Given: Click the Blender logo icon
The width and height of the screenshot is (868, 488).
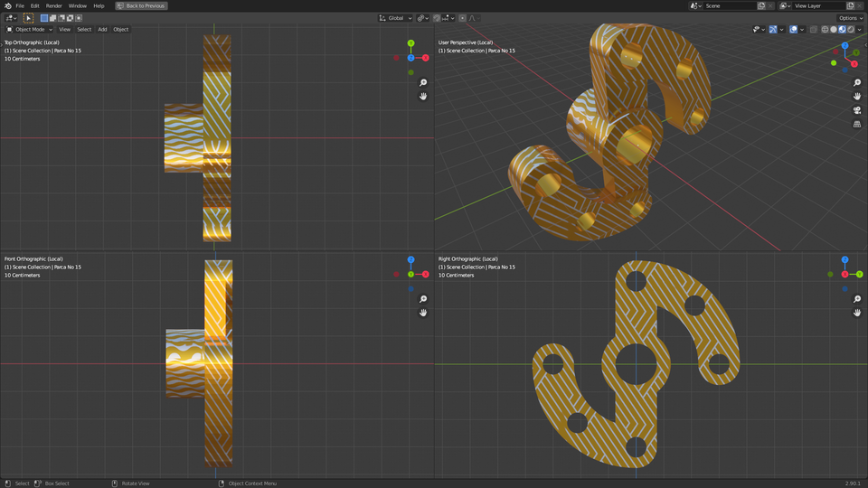Looking at the screenshot, I should [8, 5].
